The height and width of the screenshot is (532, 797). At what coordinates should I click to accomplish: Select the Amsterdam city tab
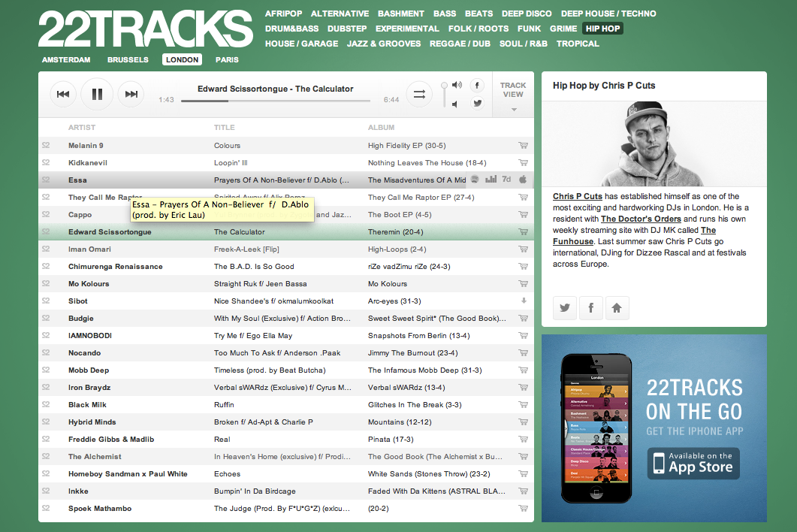(x=66, y=59)
